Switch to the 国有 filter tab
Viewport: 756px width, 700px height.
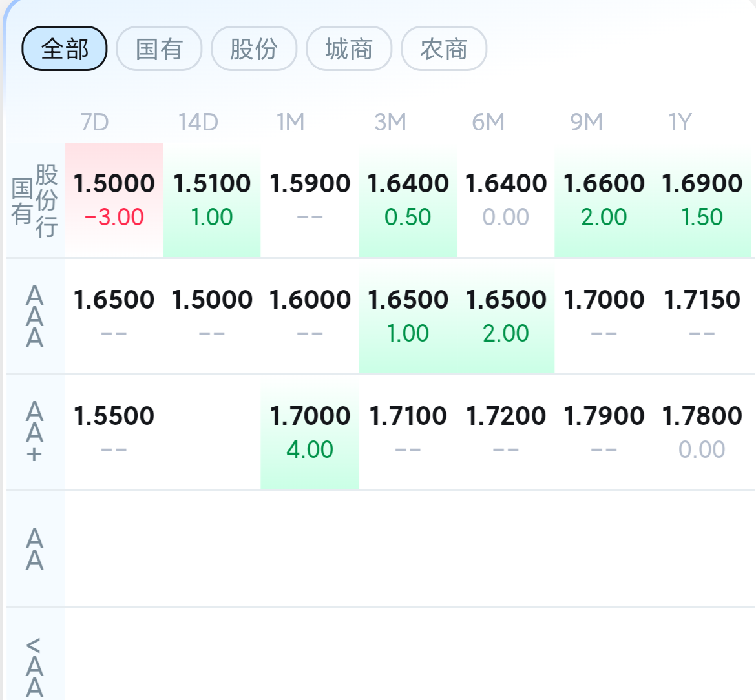click(159, 48)
